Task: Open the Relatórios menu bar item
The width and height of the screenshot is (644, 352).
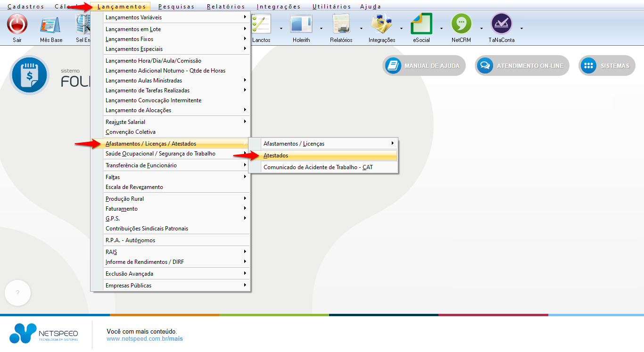Action: (x=226, y=7)
